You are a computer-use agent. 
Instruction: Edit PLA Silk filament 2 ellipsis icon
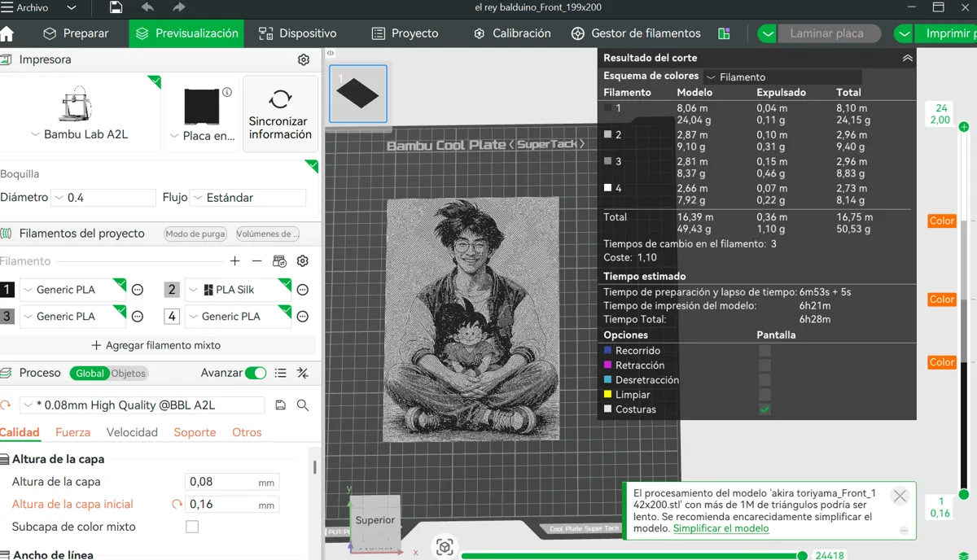[303, 290]
